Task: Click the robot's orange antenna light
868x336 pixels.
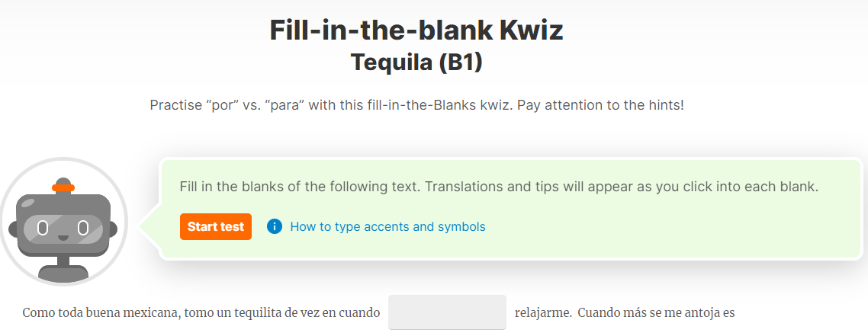Action: pos(63,188)
